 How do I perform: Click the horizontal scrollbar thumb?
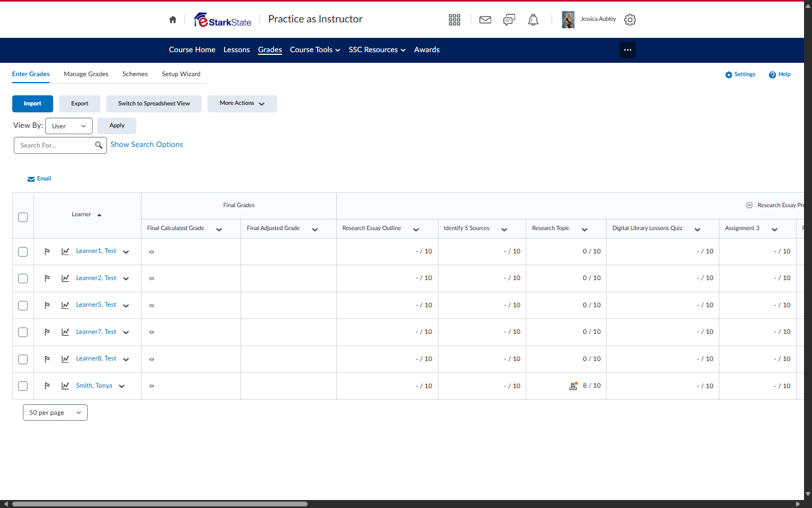click(160, 504)
